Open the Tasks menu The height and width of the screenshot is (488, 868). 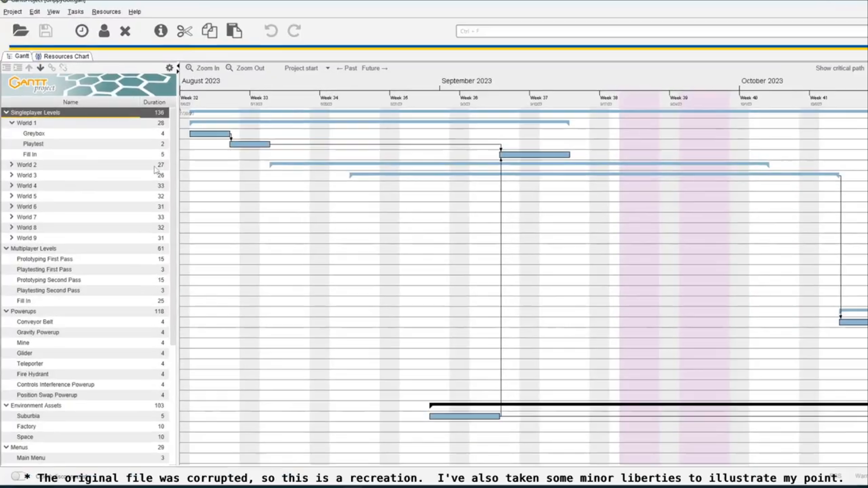(x=75, y=12)
